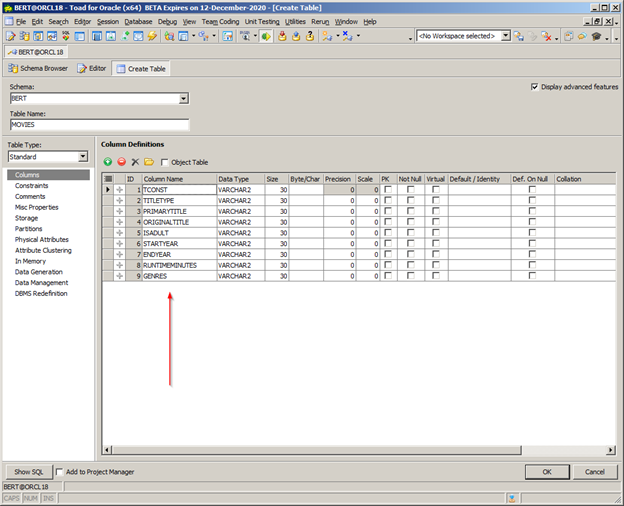Click the Cancel button
This screenshot has height=506, width=624.
[595, 472]
